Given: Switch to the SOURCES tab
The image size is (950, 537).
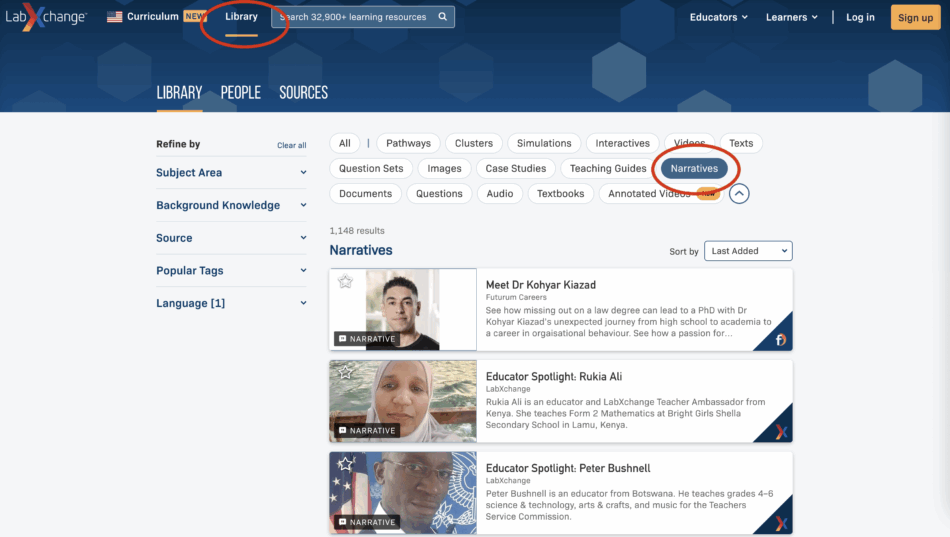Looking at the screenshot, I should pyautogui.click(x=304, y=93).
